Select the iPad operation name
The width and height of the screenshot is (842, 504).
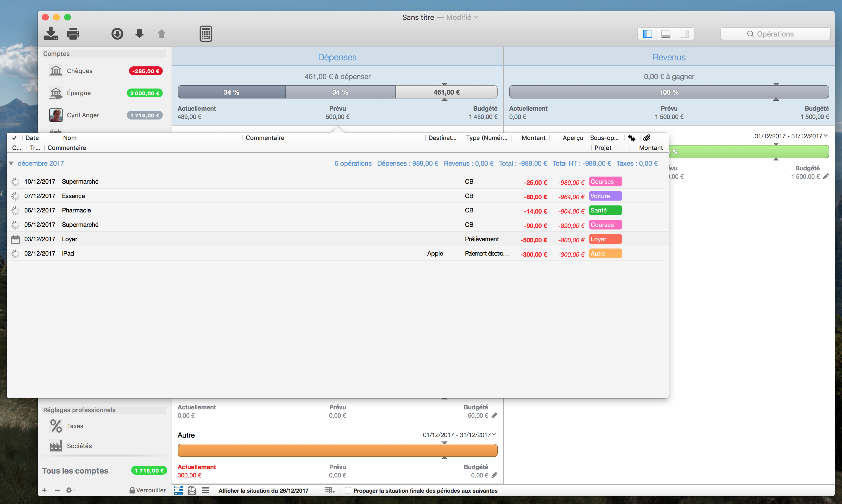click(x=68, y=253)
